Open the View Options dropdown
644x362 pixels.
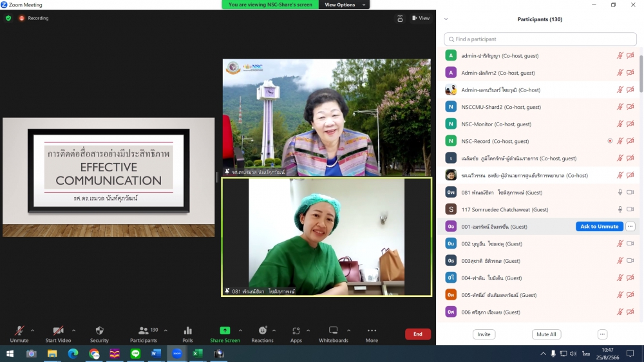click(346, 5)
